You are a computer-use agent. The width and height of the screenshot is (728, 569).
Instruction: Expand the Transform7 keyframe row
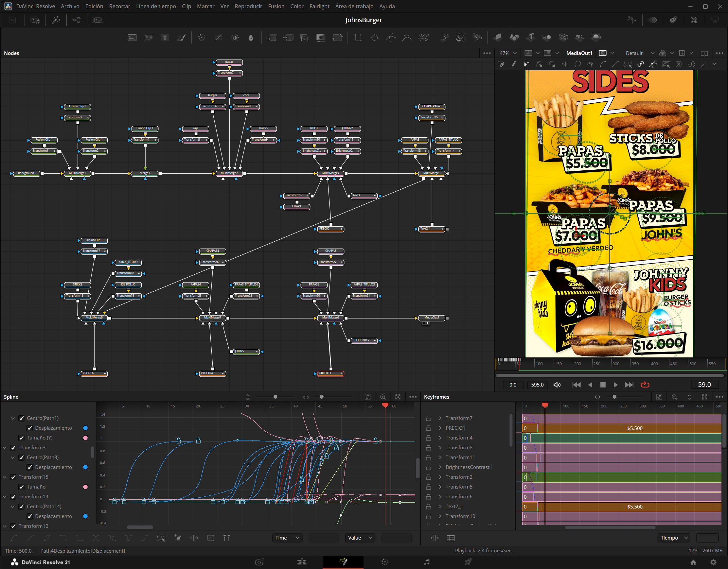(x=440, y=418)
